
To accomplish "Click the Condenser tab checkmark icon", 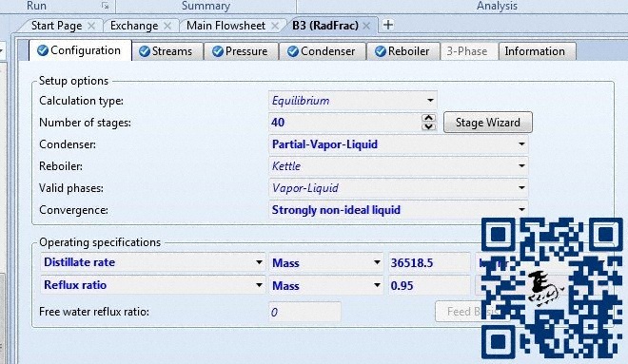I will click(x=293, y=51).
